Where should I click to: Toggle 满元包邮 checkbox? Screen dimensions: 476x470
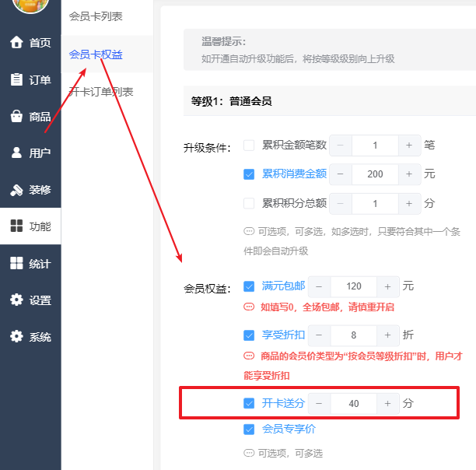249,286
